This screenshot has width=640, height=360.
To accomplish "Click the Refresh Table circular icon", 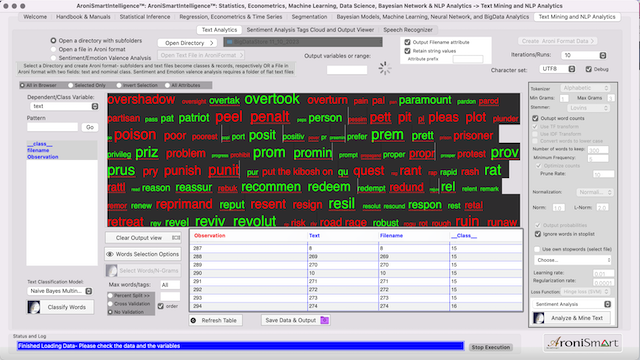I will pyautogui.click(x=193, y=320).
